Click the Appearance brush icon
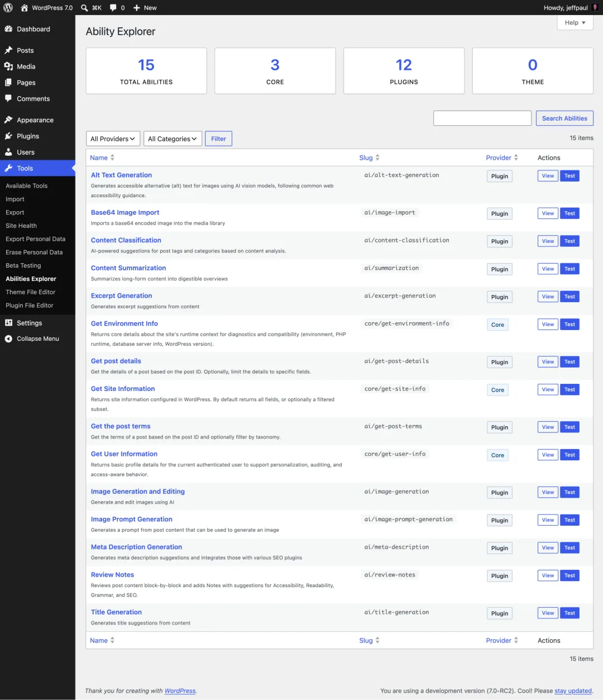Viewport: 603px width, 700px height. tap(8, 120)
